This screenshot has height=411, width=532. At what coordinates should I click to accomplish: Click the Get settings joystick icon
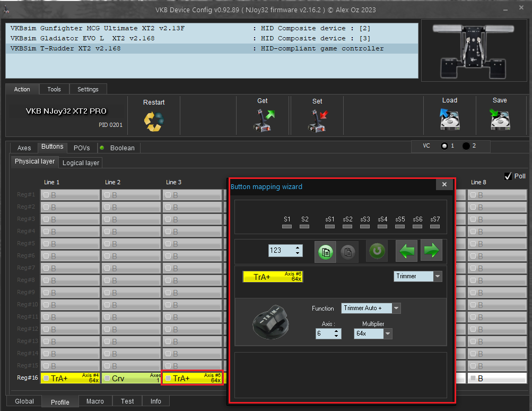[x=263, y=120]
